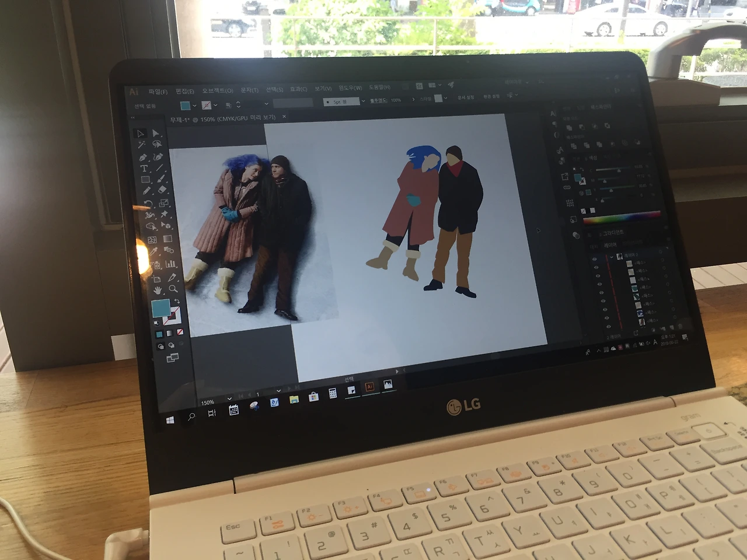Select the Selection tool arrow
The height and width of the screenshot is (560, 747).
click(x=140, y=134)
